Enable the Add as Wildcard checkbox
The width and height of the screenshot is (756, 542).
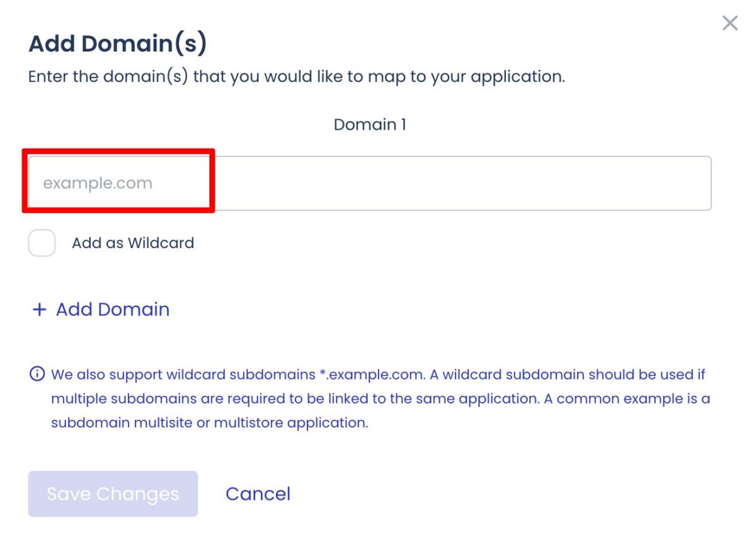click(42, 243)
